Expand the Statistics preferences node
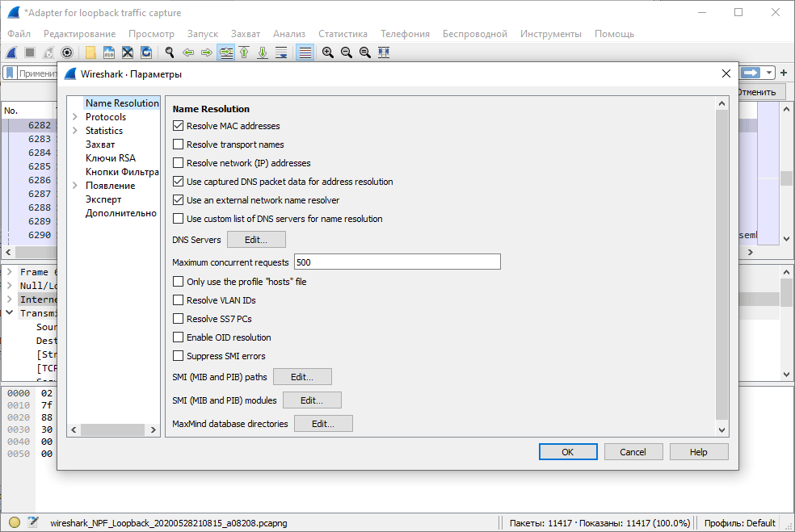 click(75, 130)
